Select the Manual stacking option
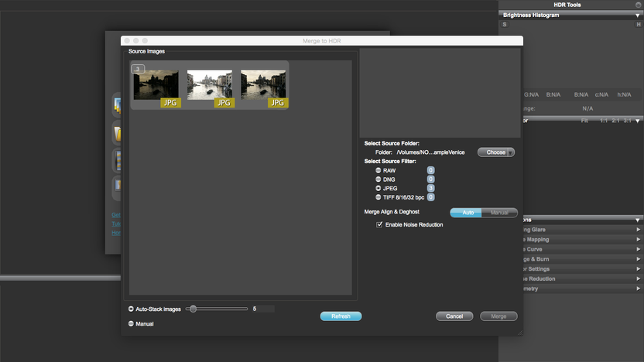The image size is (644, 362). [131, 323]
